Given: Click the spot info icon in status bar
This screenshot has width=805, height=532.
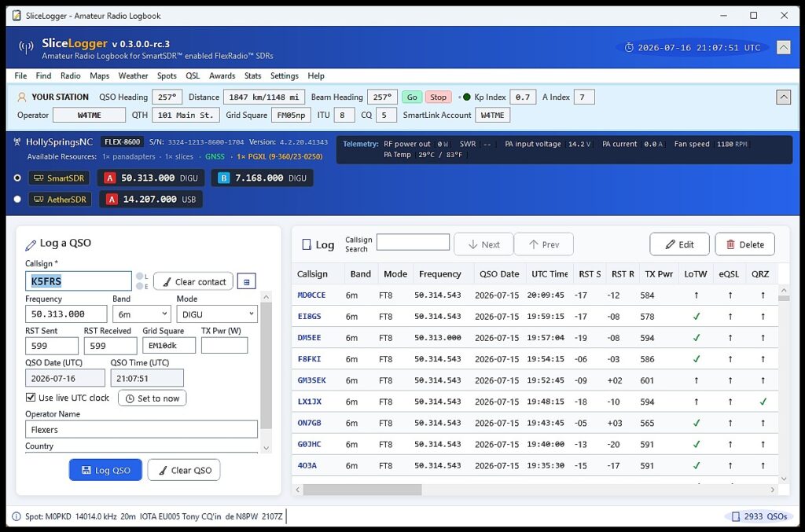Looking at the screenshot, I should point(17,516).
